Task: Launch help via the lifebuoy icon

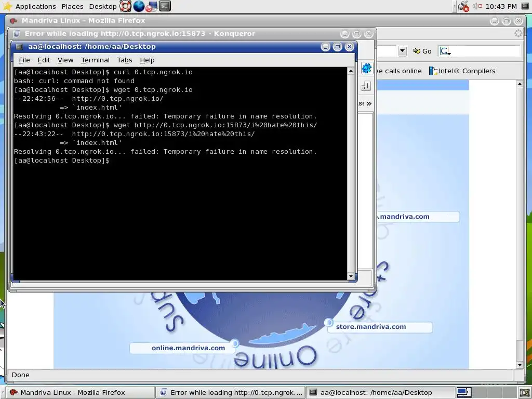Action: [x=125, y=6]
